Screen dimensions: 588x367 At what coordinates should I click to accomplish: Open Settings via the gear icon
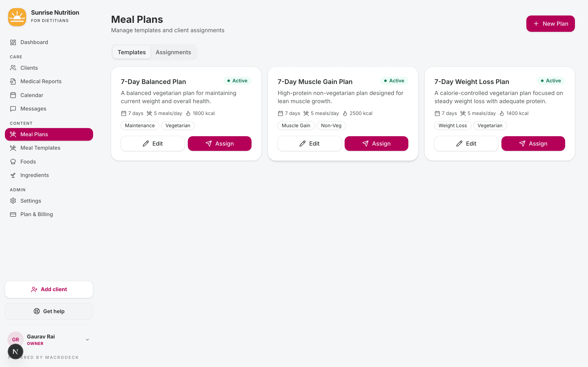tap(13, 201)
